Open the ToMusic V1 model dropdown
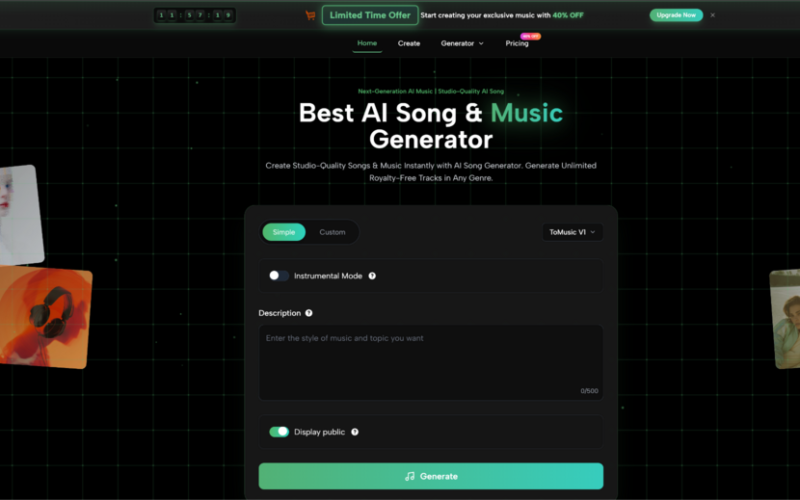Screen dimensions: 800x500 572,232
